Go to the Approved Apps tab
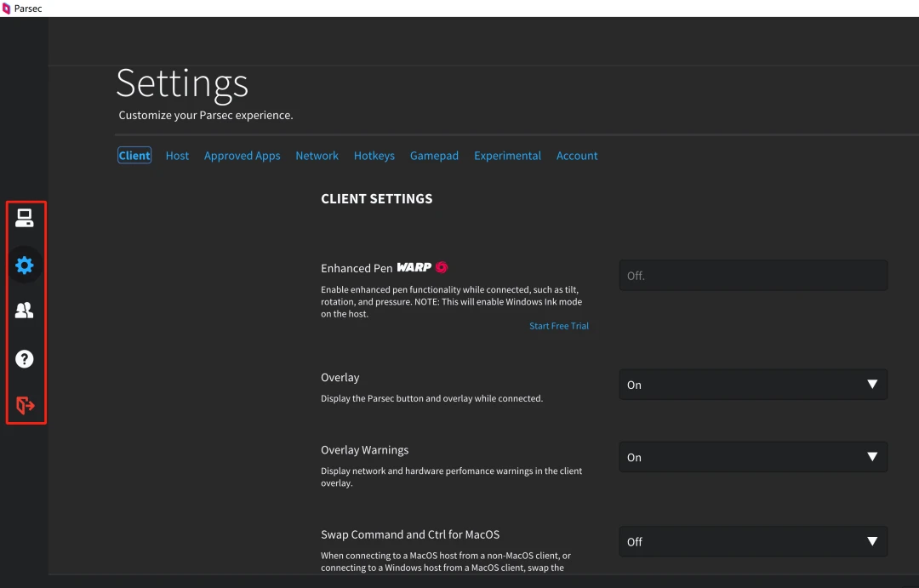 click(x=242, y=156)
